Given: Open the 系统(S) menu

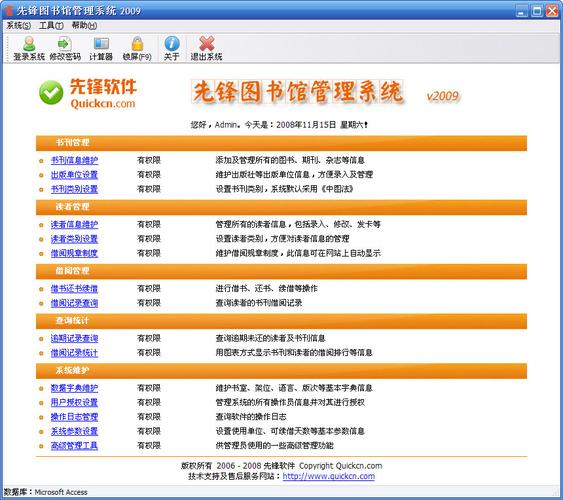Looking at the screenshot, I should tap(19, 25).
